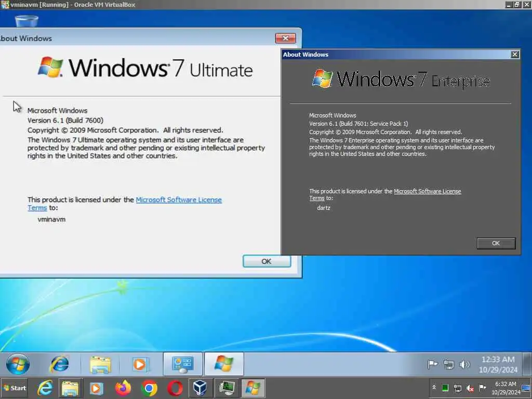
Task: Click "Version 6.1 (Build 7601: Service Pack 1)" text
Action: pyautogui.click(x=358, y=124)
